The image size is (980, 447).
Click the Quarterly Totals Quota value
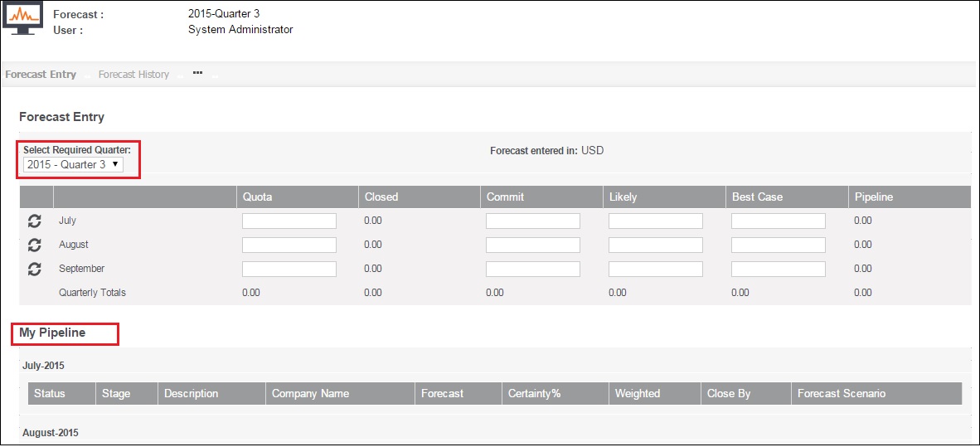pos(251,293)
